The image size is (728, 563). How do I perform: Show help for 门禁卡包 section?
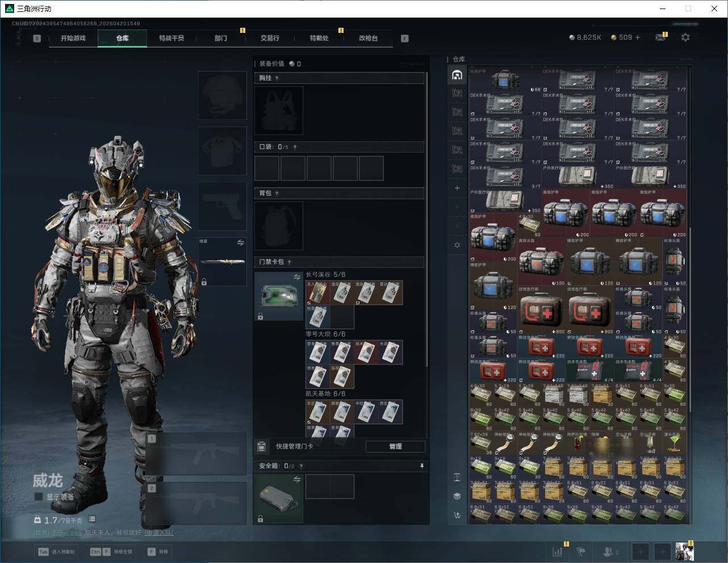pos(290,262)
